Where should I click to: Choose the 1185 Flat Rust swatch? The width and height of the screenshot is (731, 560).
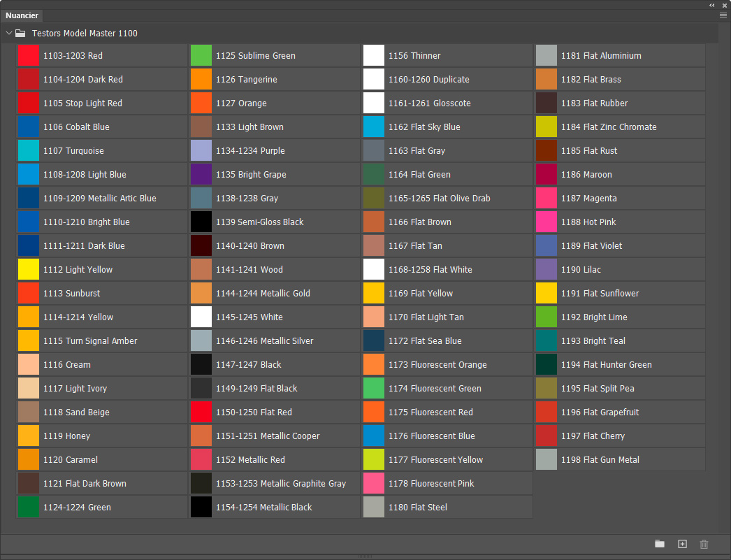click(x=547, y=150)
